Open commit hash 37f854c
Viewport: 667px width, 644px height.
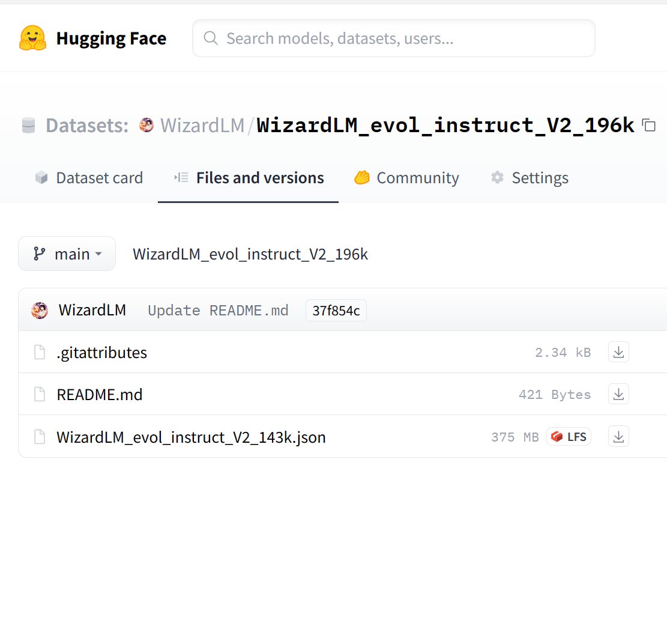click(x=336, y=311)
